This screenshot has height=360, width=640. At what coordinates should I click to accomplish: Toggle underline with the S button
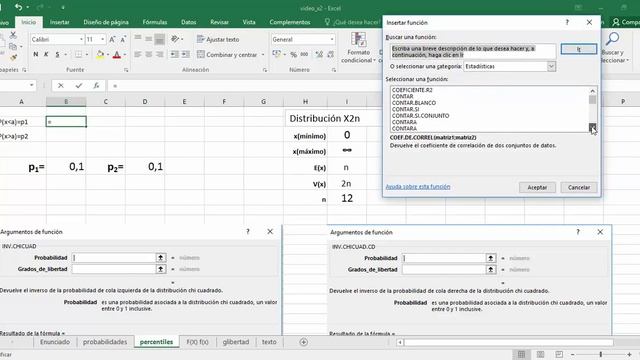57,54
